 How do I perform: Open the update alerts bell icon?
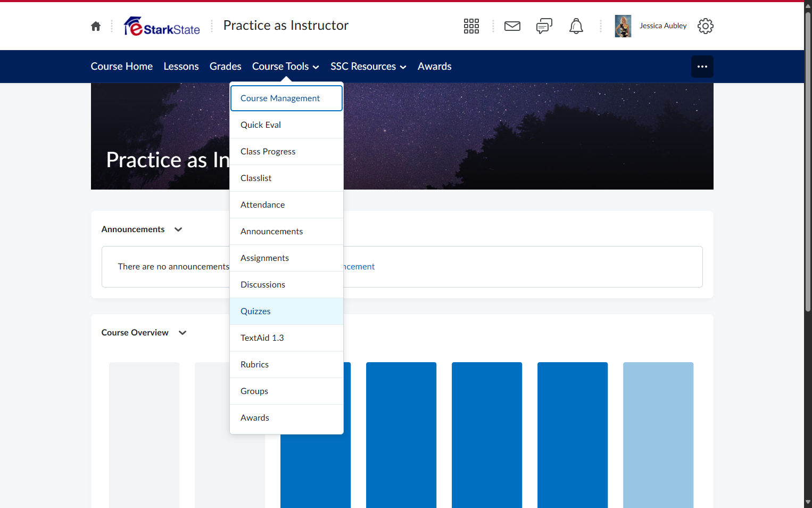click(x=576, y=26)
